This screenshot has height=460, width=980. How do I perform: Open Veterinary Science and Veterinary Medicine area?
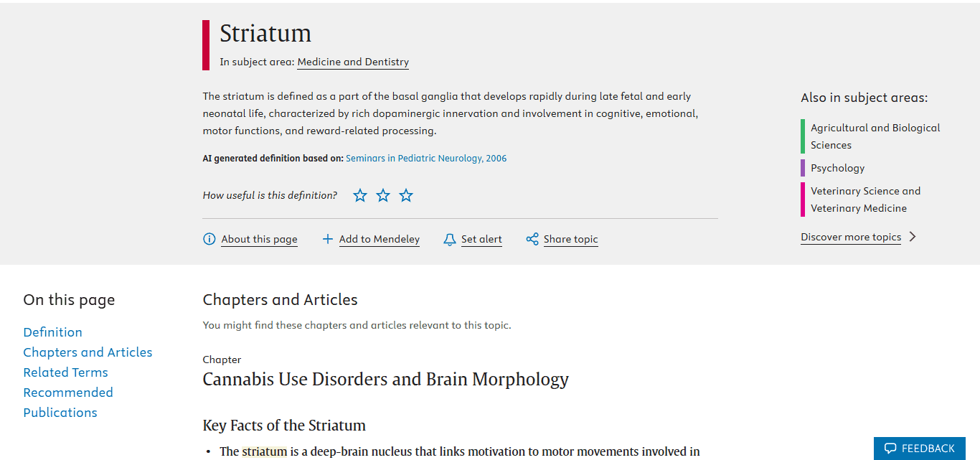pyautogui.click(x=865, y=200)
